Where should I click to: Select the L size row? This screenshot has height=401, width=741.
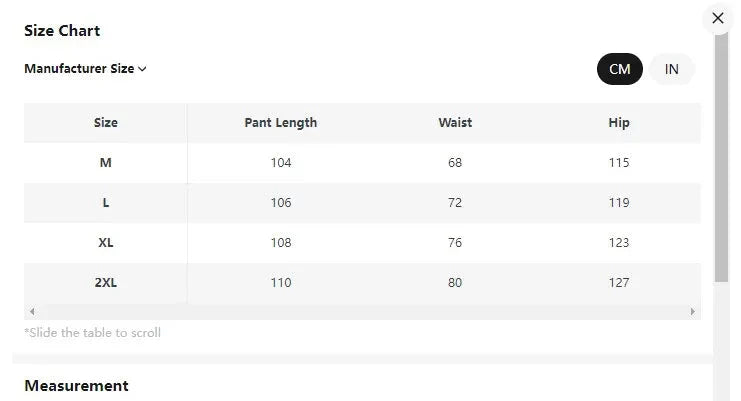[x=105, y=203]
